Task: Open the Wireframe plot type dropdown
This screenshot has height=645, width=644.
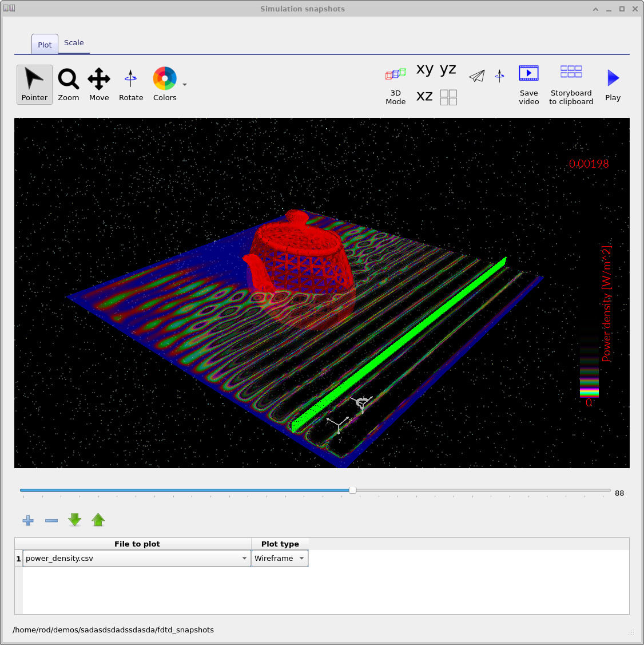Action: tap(280, 558)
